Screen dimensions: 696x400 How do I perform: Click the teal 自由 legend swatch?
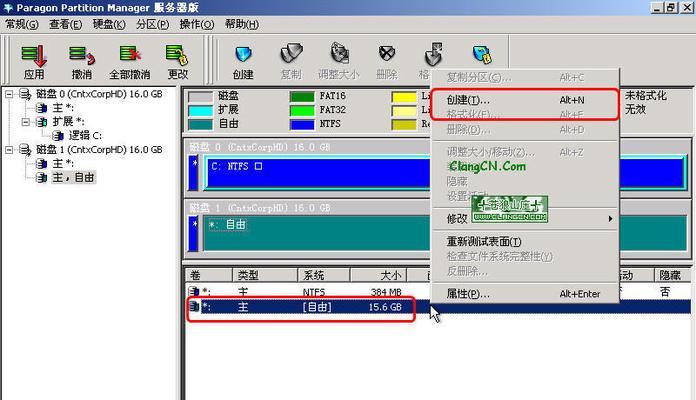tap(201, 124)
